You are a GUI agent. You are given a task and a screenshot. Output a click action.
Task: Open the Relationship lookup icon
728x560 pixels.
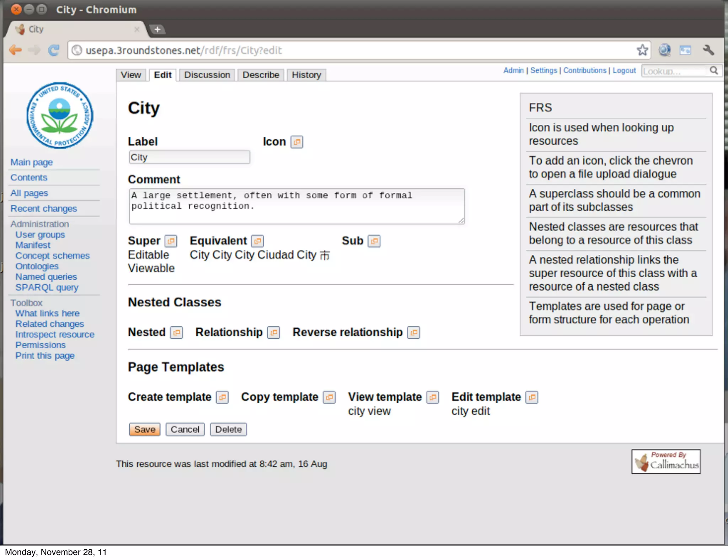pyautogui.click(x=273, y=332)
